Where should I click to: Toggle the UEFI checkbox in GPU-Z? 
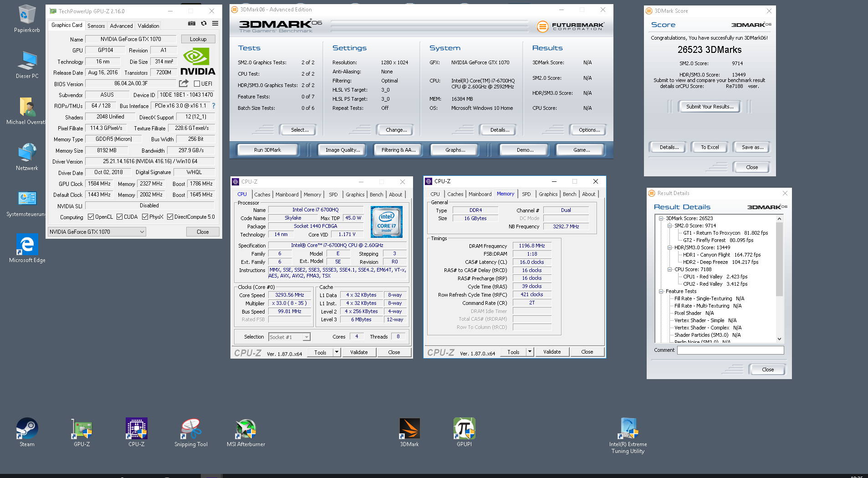coord(197,84)
